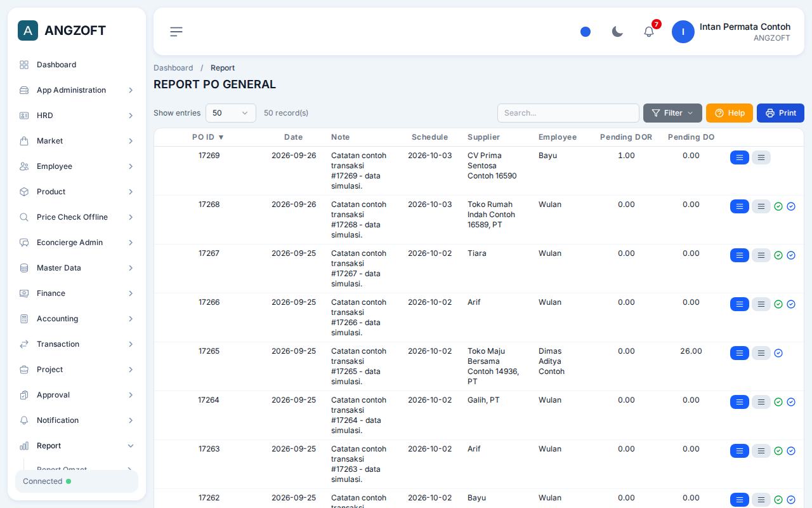Click Pending DO value 26.00
The width and height of the screenshot is (812, 508).
pos(691,351)
